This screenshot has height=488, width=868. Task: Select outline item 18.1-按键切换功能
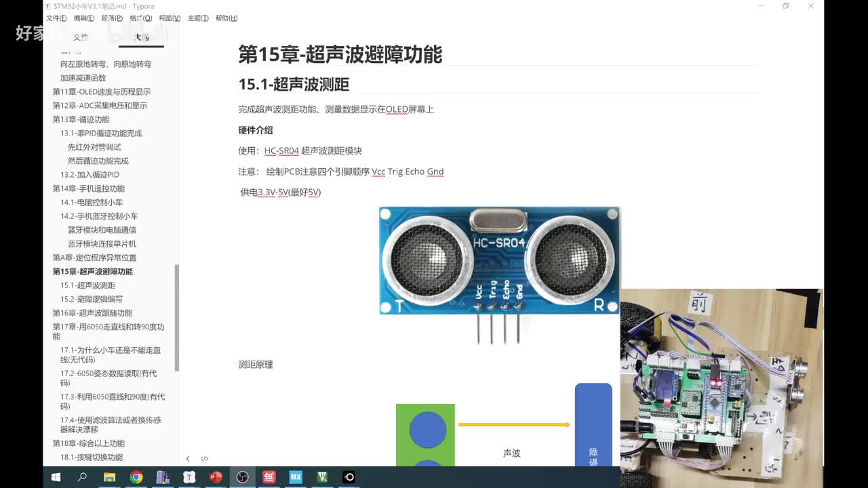92,457
